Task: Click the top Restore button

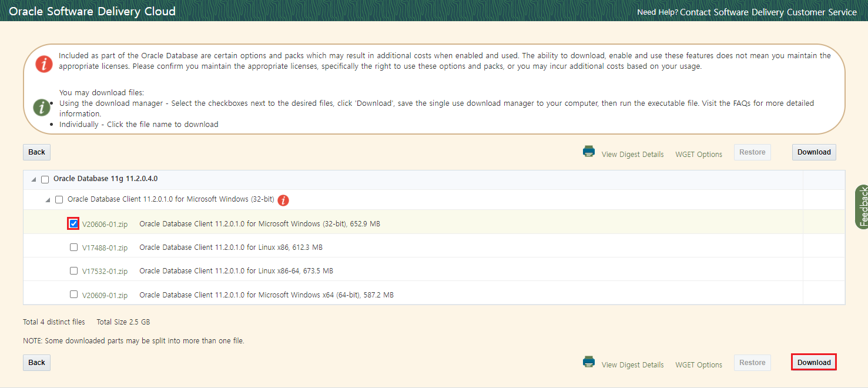Action: (752, 152)
